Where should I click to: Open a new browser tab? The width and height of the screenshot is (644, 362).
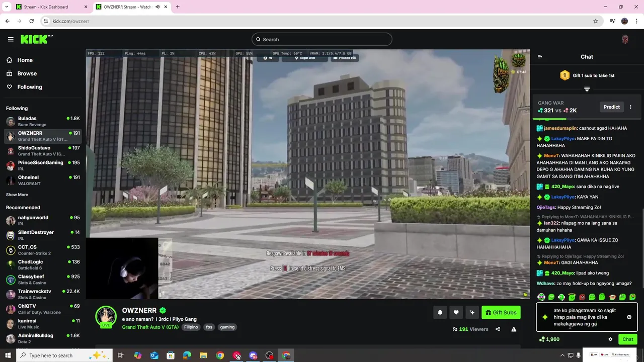[x=177, y=7]
